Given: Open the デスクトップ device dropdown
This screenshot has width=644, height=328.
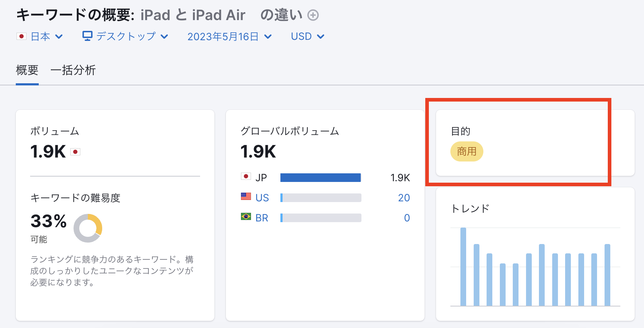Looking at the screenshot, I should tap(126, 36).
